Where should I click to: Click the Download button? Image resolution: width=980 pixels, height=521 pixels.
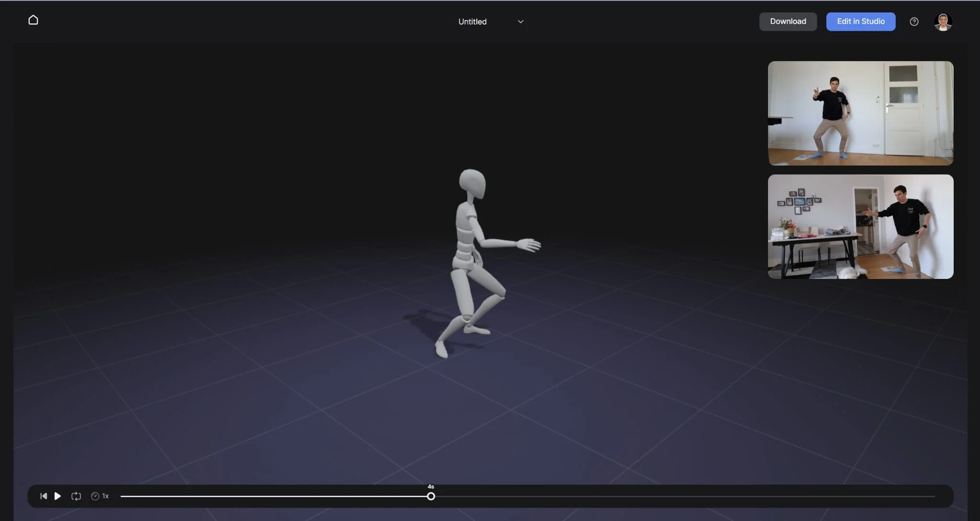tap(788, 22)
